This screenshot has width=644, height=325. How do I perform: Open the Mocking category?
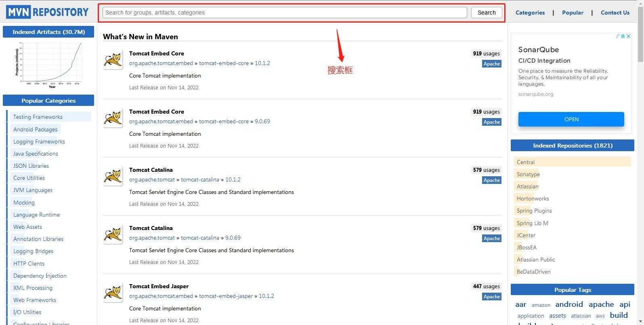click(x=24, y=203)
